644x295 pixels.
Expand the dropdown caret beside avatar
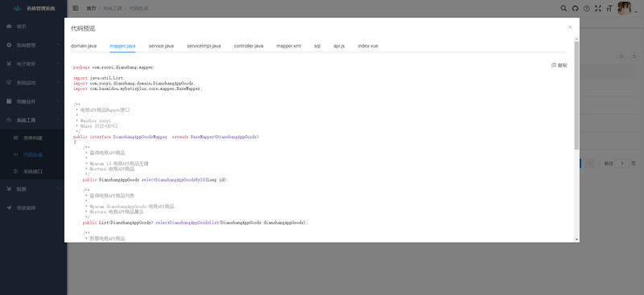pos(636,12)
